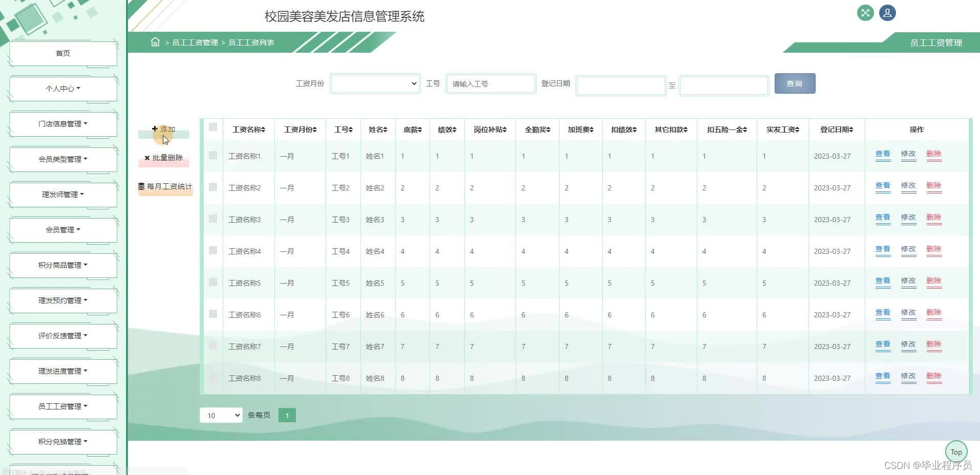Viewport: 980px width, 475px height.
Task: Check the row for 工资名称1
Action: (213, 155)
